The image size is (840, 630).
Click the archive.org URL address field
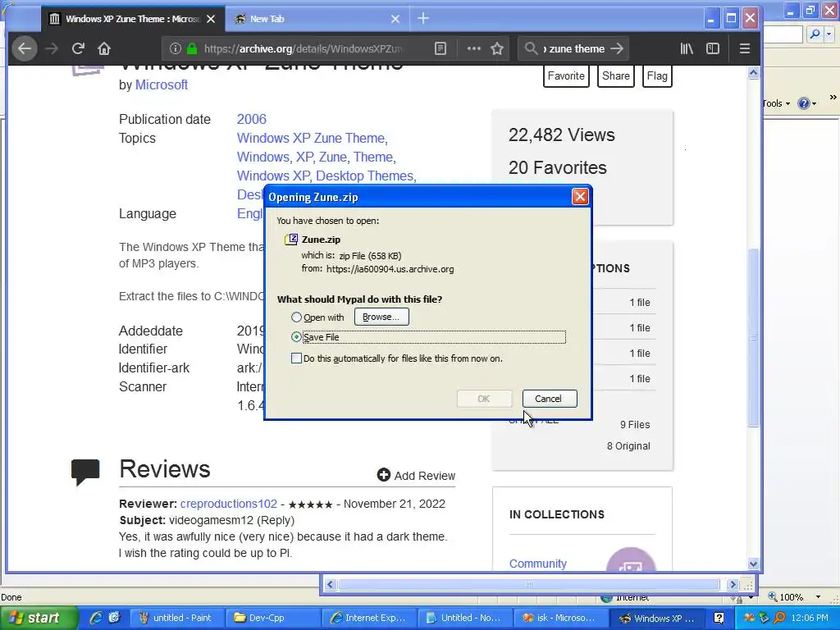click(304, 48)
